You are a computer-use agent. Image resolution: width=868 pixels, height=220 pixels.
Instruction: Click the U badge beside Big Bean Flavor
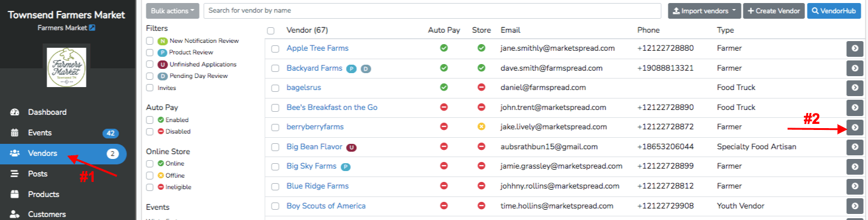(x=351, y=147)
